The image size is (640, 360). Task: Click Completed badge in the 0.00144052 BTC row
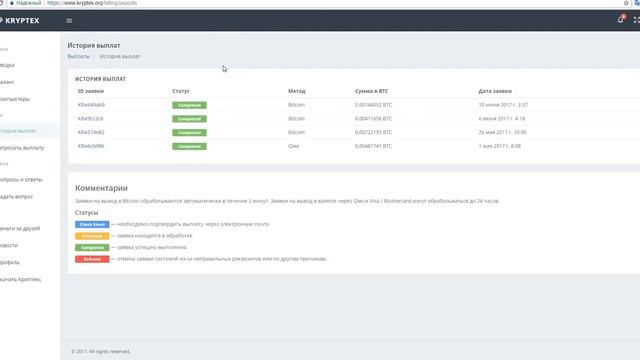click(x=189, y=105)
